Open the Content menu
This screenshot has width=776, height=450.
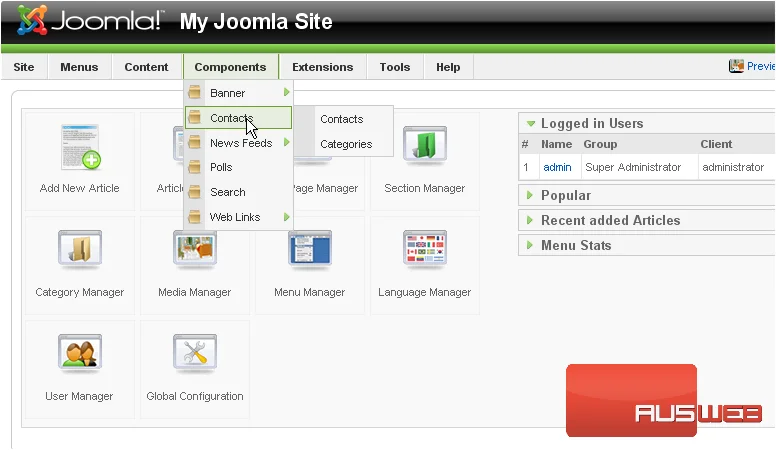click(146, 67)
